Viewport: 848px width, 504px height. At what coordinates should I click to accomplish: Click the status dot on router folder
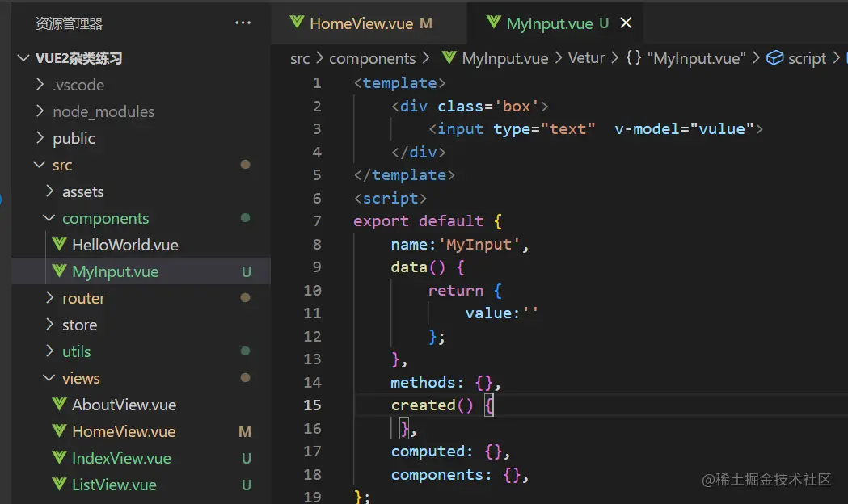tap(245, 298)
